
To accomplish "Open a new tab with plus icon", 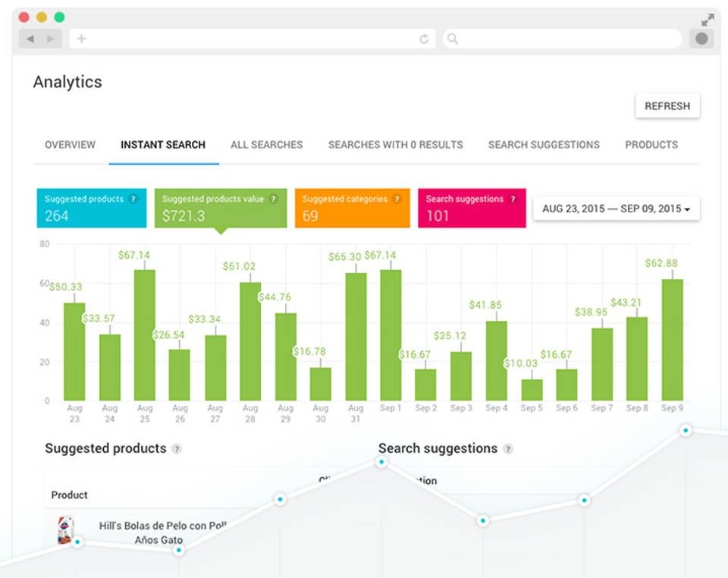I will coord(81,39).
